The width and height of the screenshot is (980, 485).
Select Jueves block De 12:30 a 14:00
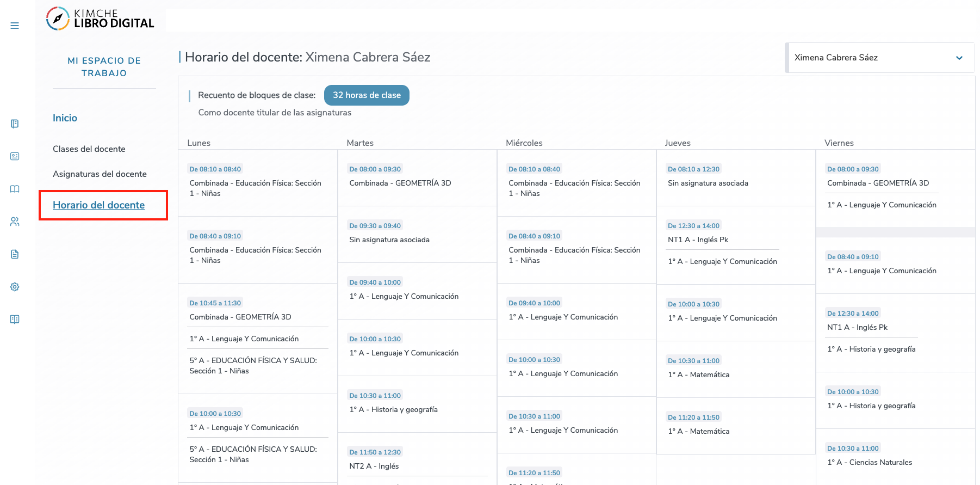click(694, 226)
